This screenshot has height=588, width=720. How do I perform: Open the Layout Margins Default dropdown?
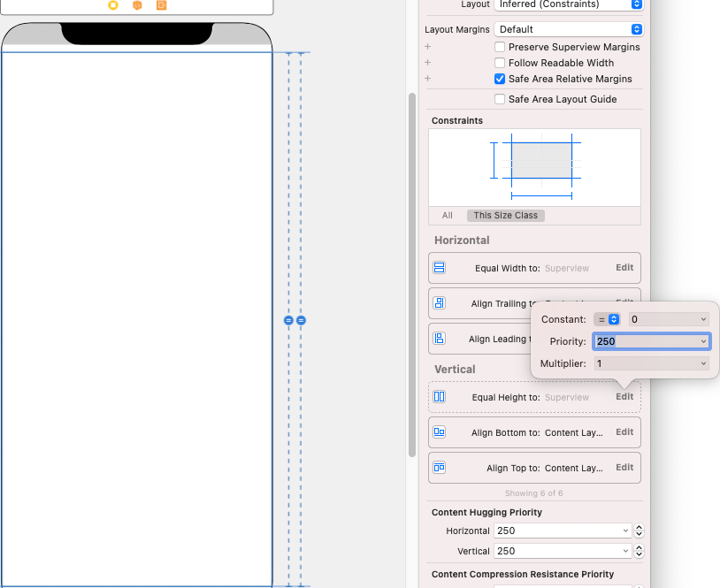click(569, 29)
